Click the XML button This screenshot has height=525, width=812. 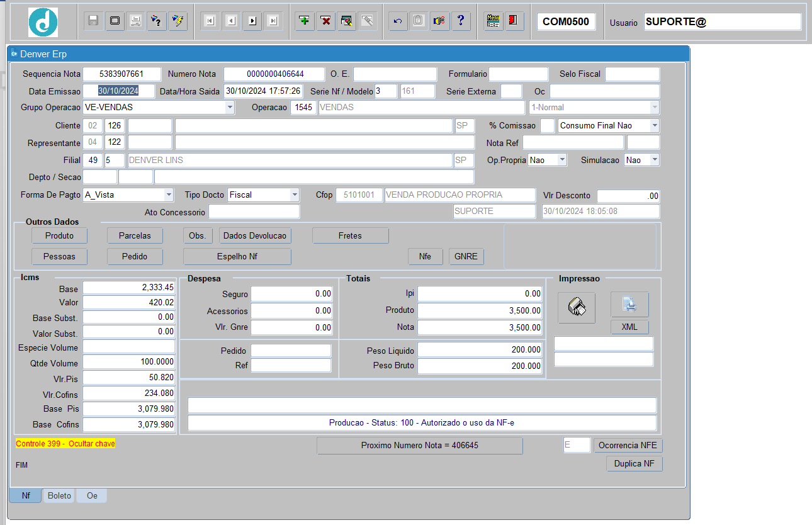629,327
